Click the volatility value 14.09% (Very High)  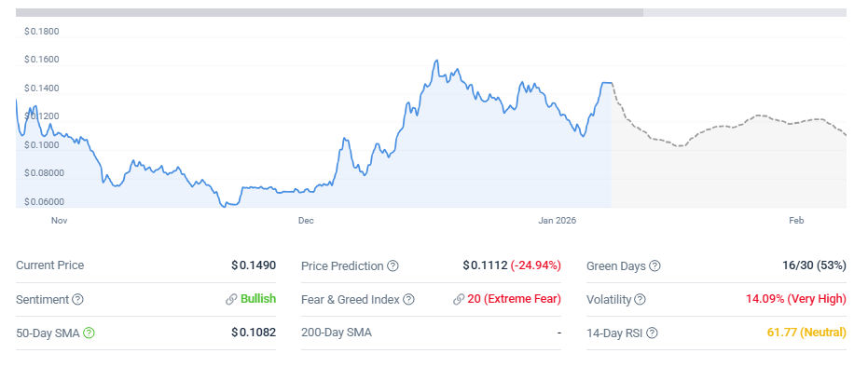(796, 299)
